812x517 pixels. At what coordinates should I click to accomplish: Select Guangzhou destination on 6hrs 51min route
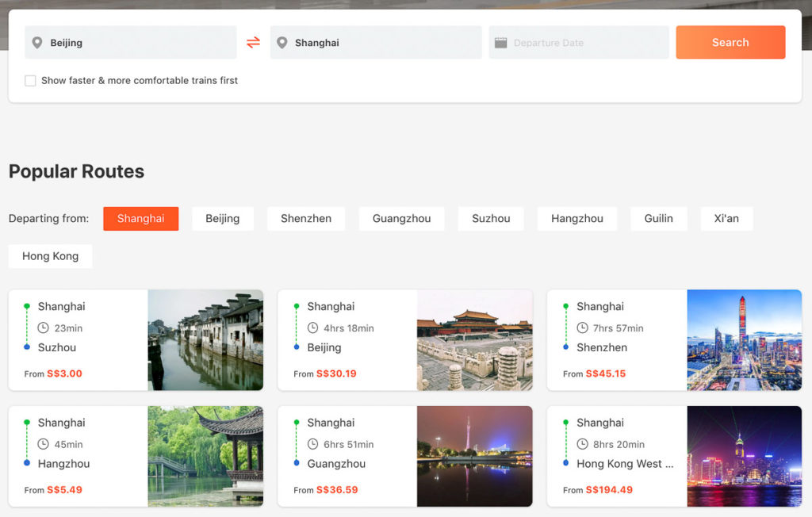[x=336, y=464]
